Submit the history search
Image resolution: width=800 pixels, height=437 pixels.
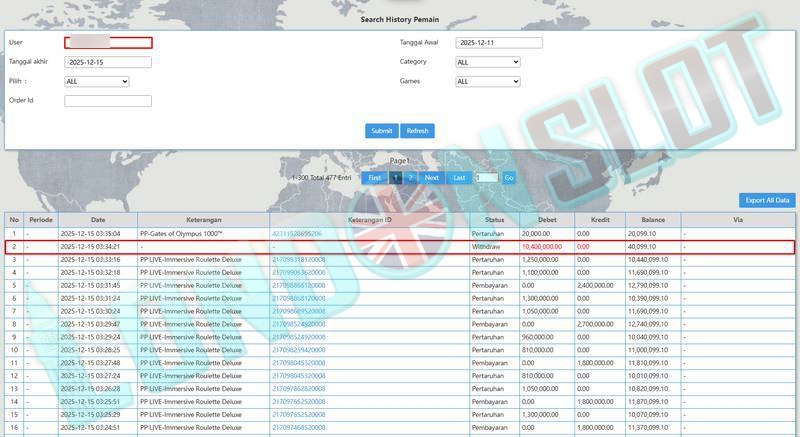point(382,131)
